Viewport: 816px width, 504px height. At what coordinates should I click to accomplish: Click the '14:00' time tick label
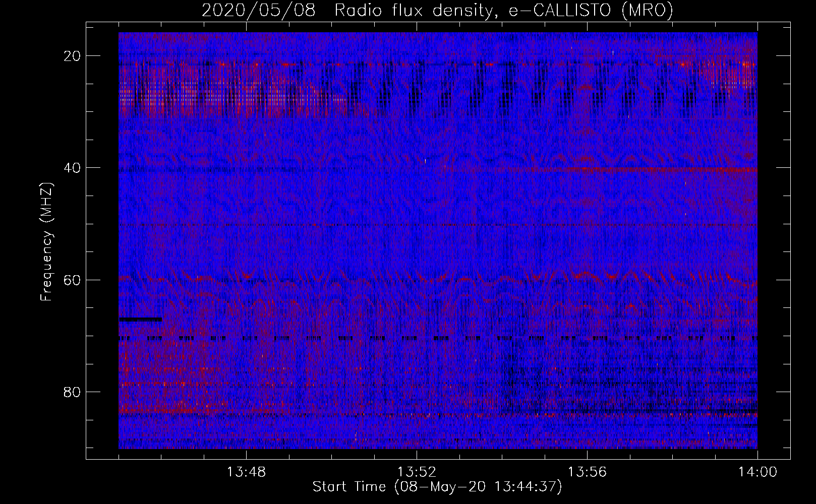pos(757,472)
